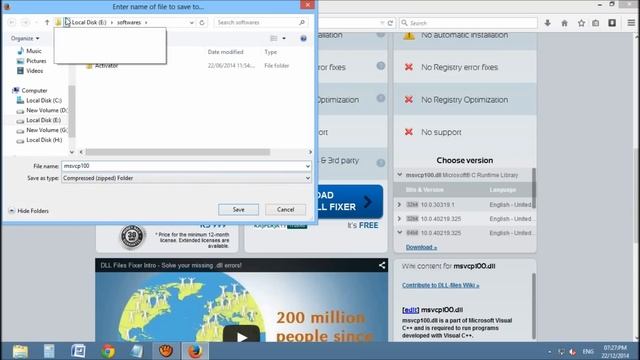640x360 pixels.
Task: Click the Up one level arrow
Action: tap(47, 22)
